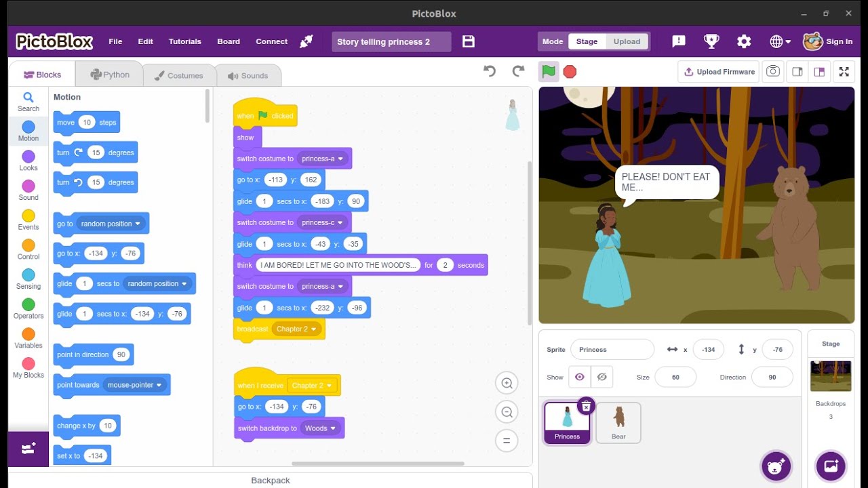Select the Events block category
The width and height of the screenshot is (868, 488).
(28, 220)
